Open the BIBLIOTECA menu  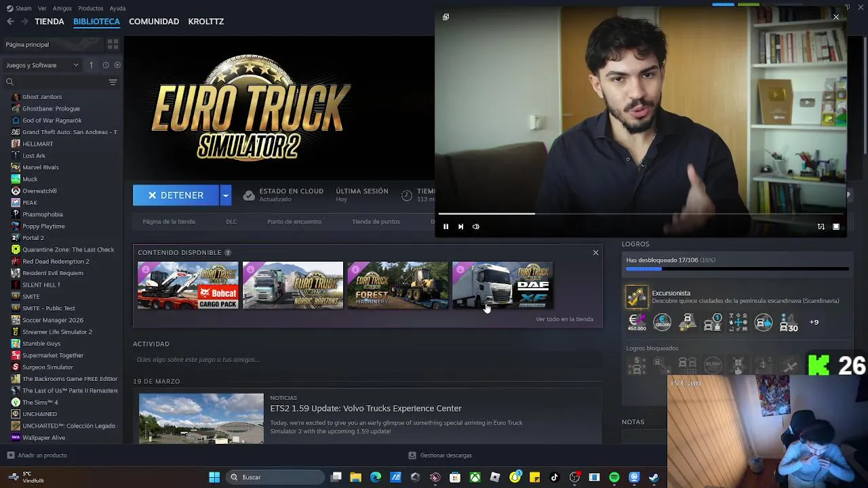[96, 22]
